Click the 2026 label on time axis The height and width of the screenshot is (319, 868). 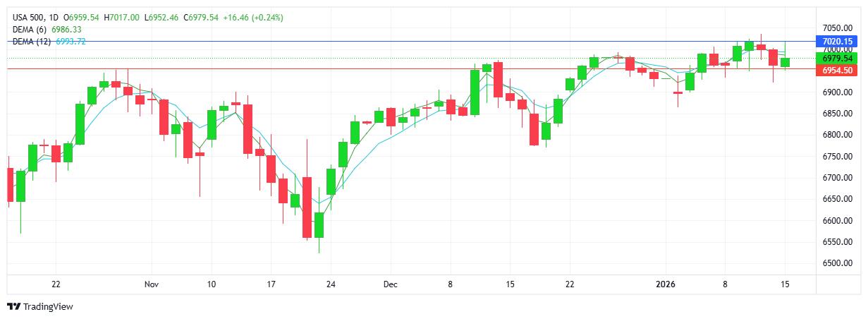coord(665,284)
